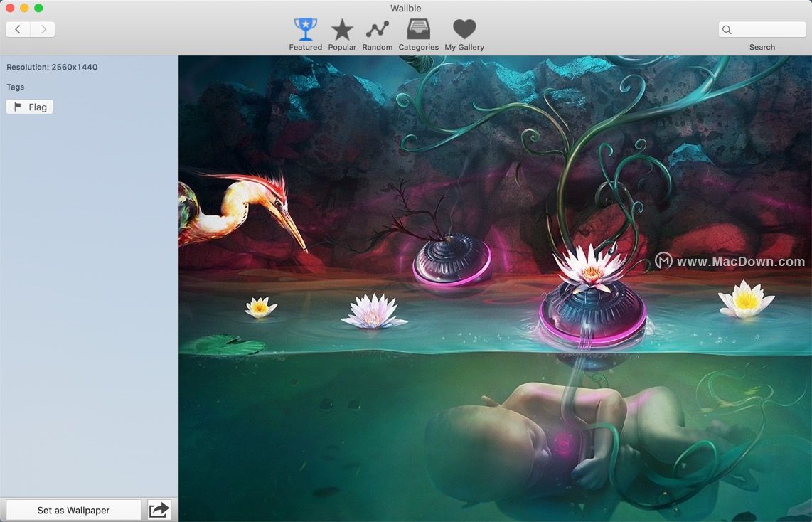
Task: Maximize the Wallble window
Action: click(x=38, y=8)
